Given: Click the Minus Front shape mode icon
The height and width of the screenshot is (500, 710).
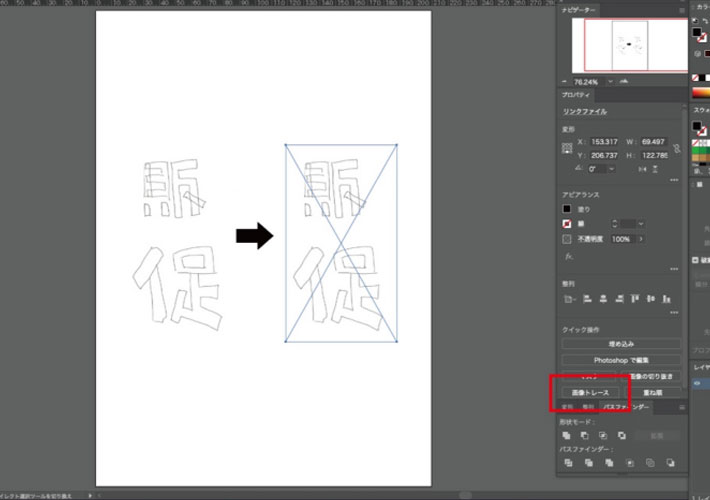Looking at the screenshot, I should (x=585, y=436).
